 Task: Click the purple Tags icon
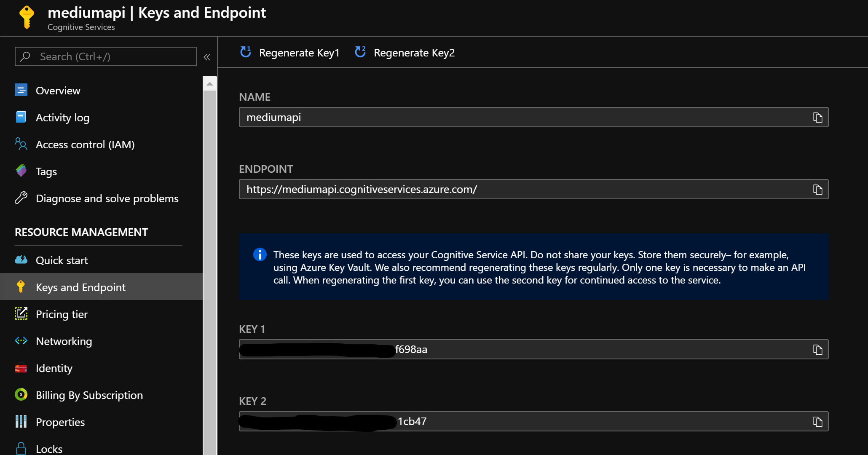(x=21, y=171)
